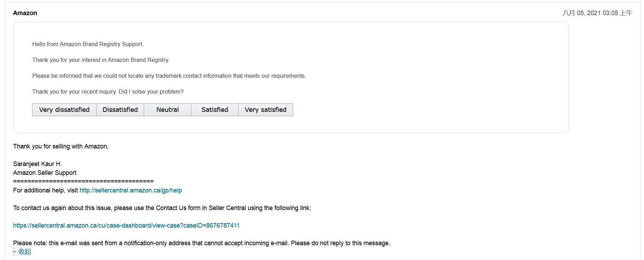Select the Dissatisfied rating button

(x=120, y=110)
